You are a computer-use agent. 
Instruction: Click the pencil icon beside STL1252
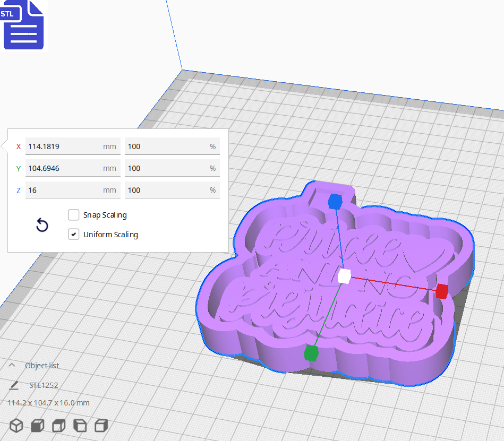tap(15, 385)
